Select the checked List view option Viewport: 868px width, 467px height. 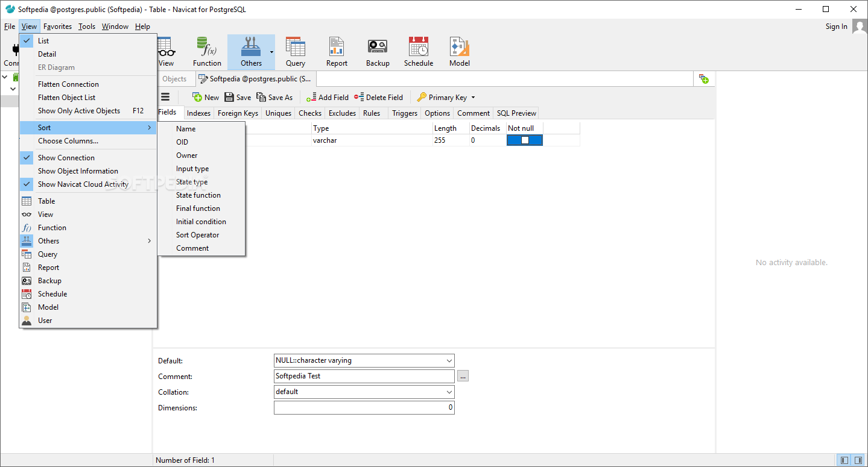88,41
